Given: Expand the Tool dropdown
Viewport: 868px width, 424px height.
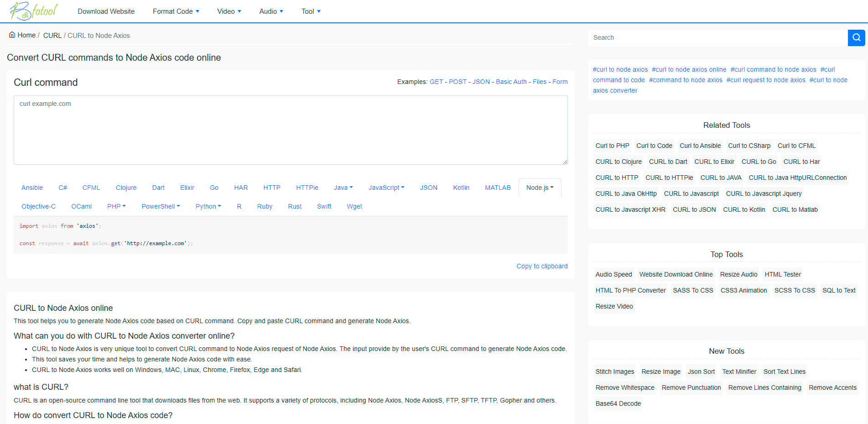Looking at the screenshot, I should coord(311,11).
